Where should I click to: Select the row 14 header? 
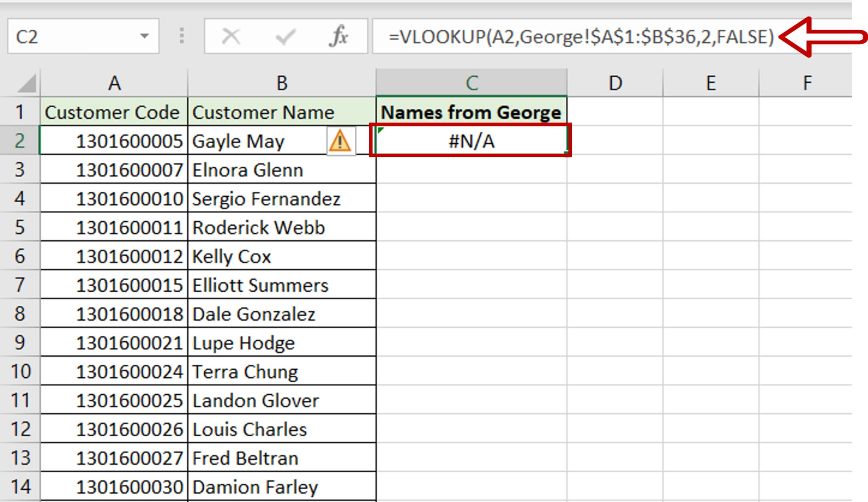click(x=19, y=487)
